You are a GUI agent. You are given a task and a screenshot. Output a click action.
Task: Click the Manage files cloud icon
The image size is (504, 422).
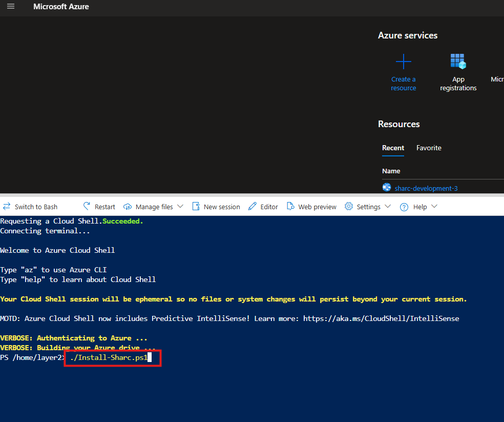(x=127, y=206)
